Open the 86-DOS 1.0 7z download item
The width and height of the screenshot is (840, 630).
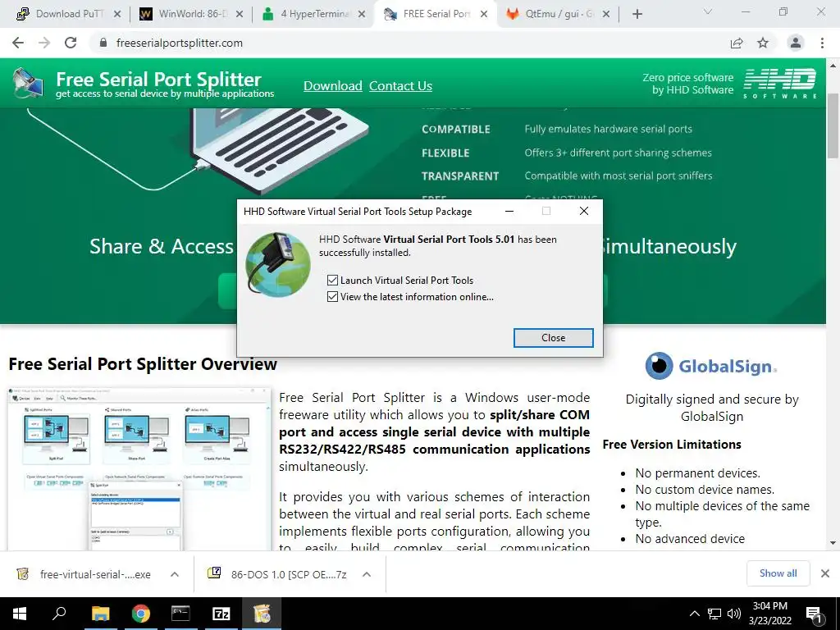click(x=278, y=574)
